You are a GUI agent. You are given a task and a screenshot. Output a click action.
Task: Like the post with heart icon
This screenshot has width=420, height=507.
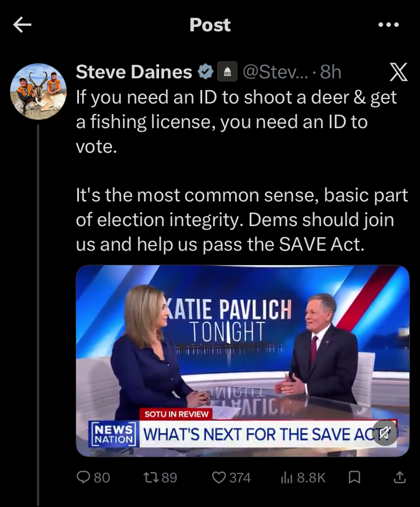coord(219,477)
